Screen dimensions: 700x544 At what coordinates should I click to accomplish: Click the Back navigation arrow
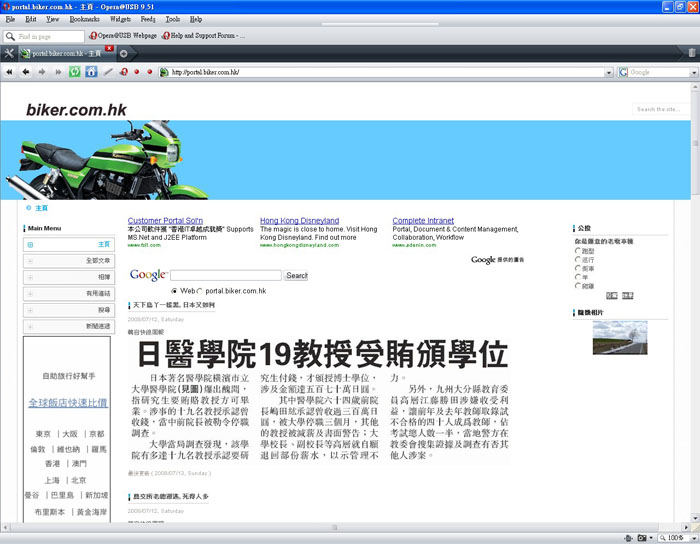pyautogui.click(x=27, y=72)
